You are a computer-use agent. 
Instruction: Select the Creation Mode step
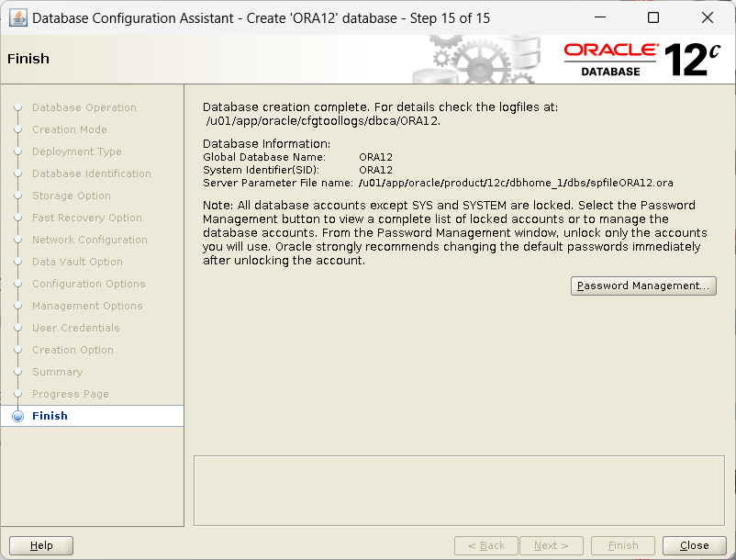click(70, 129)
